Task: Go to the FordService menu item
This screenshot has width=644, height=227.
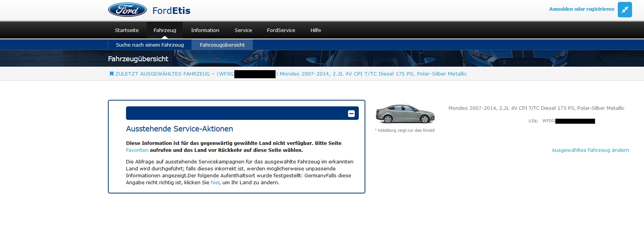Action: tap(281, 30)
